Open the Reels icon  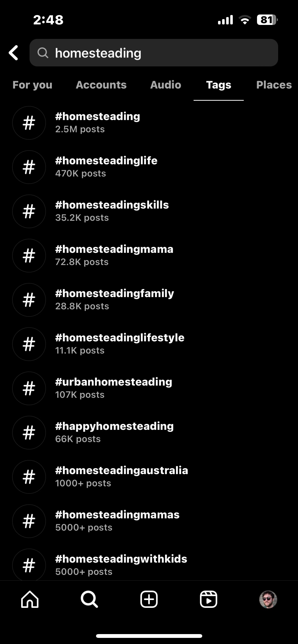click(208, 599)
